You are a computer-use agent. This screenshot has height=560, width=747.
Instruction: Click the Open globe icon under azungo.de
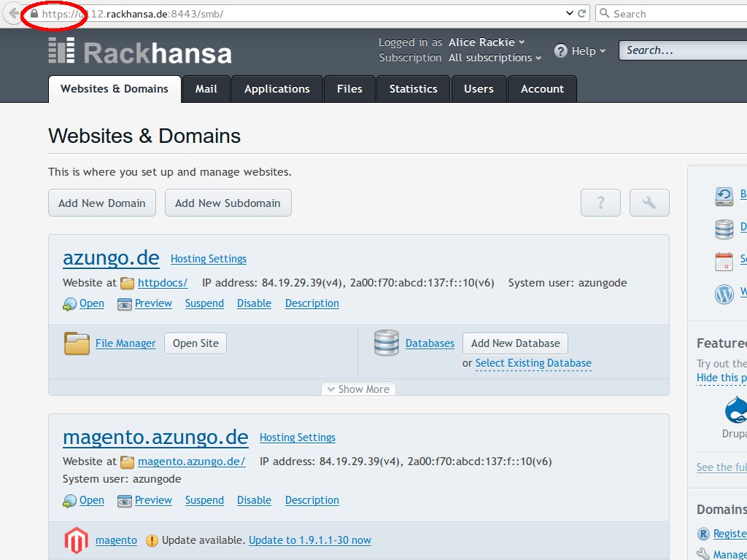[69, 304]
